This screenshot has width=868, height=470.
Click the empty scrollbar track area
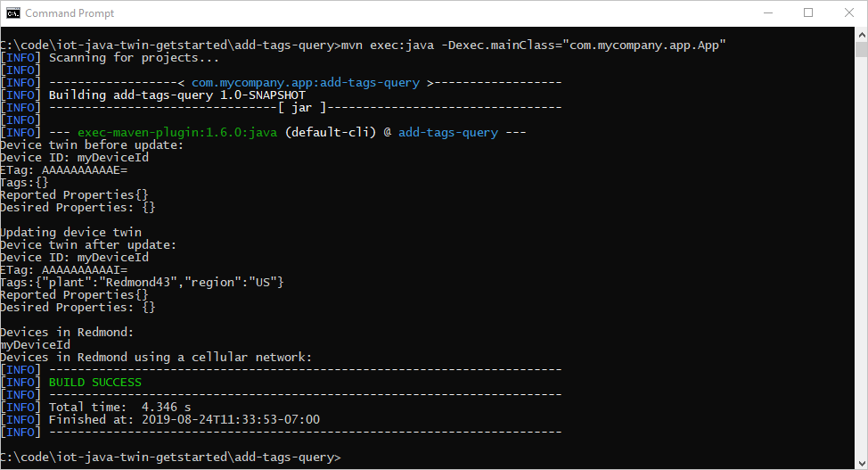coord(862,255)
